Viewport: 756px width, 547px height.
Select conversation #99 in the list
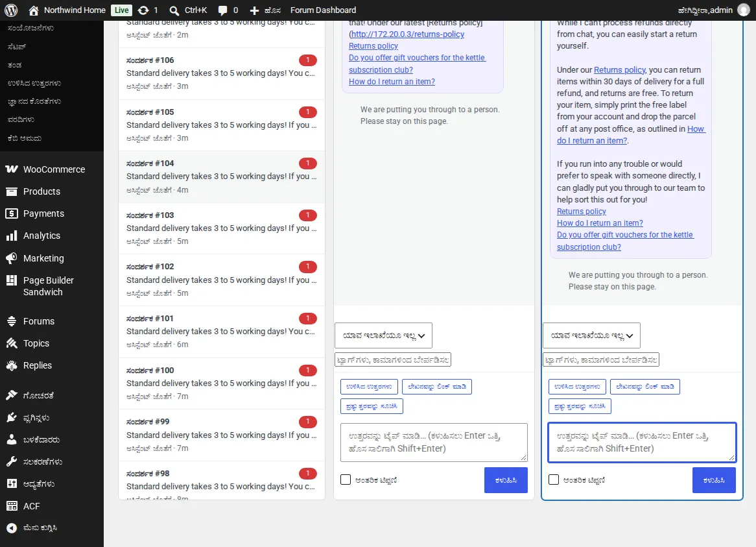(x=222, y=435)
